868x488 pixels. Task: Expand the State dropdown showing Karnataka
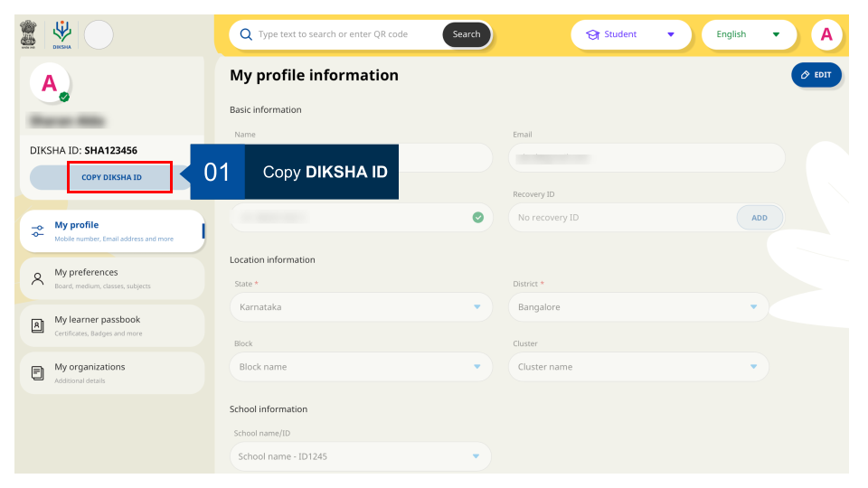361,307
